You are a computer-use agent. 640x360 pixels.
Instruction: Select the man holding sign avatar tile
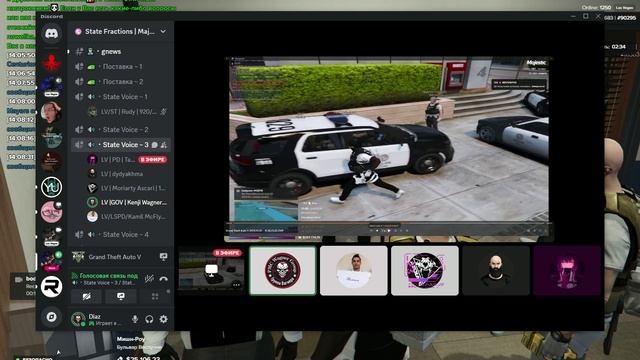353,270
